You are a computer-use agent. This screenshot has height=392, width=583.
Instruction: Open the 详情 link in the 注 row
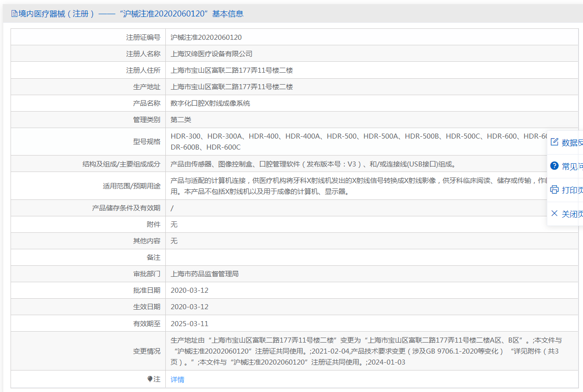point(177,380)
